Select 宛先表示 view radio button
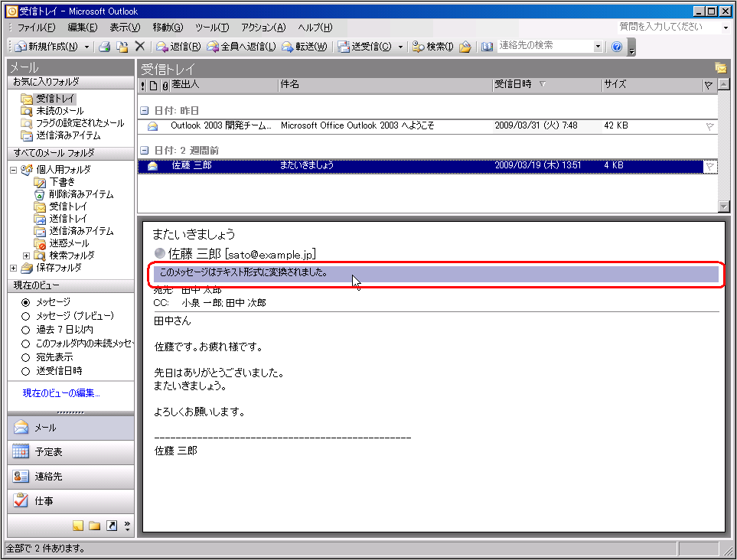737x560 pixels. [26, 357]
